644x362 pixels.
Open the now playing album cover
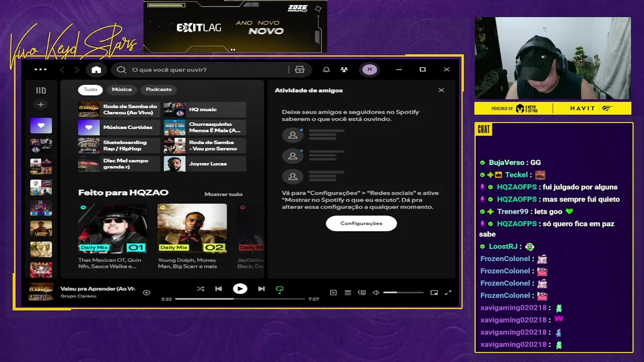(x=41, y=292)
